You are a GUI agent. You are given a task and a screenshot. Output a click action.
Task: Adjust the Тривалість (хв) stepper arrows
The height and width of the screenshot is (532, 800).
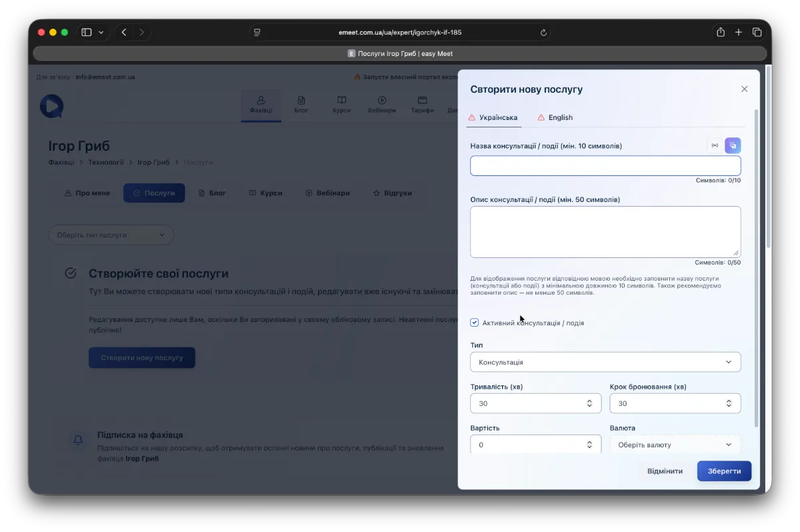589,403
